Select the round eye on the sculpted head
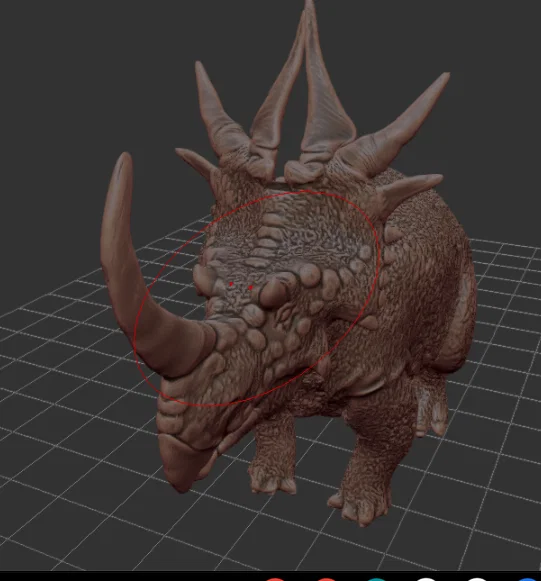 [x=274, y=293]
